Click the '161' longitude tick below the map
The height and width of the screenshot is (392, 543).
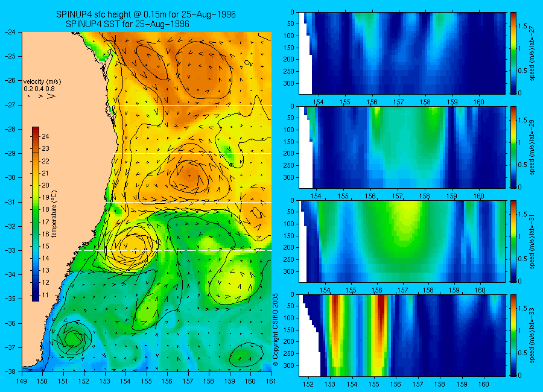coord(271,381)
